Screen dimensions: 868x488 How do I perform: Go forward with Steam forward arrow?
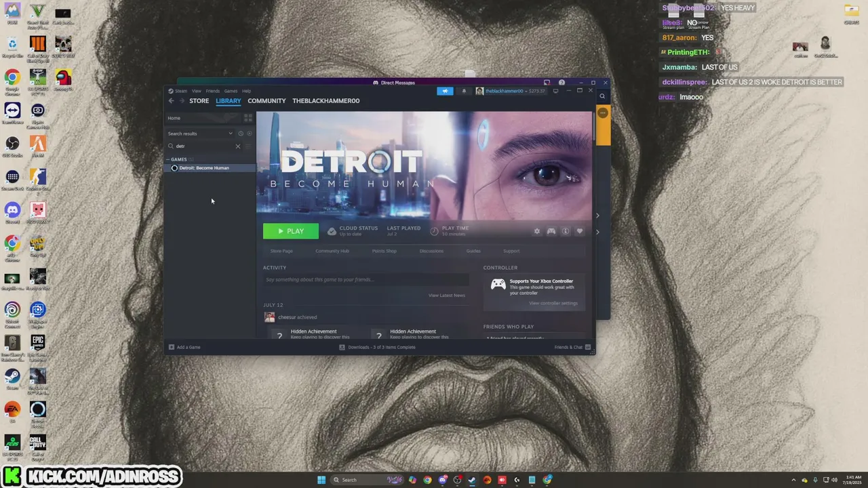(x=181, y=101)
